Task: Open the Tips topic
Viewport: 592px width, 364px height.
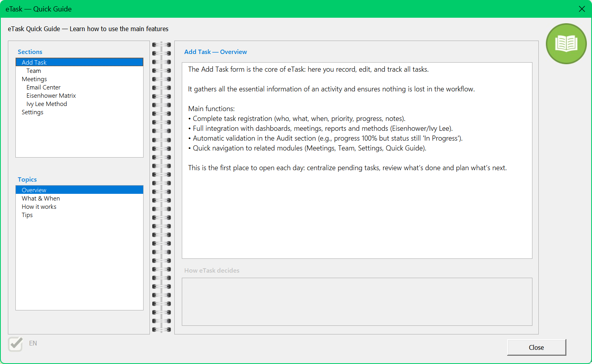Action: click(27, 215)
